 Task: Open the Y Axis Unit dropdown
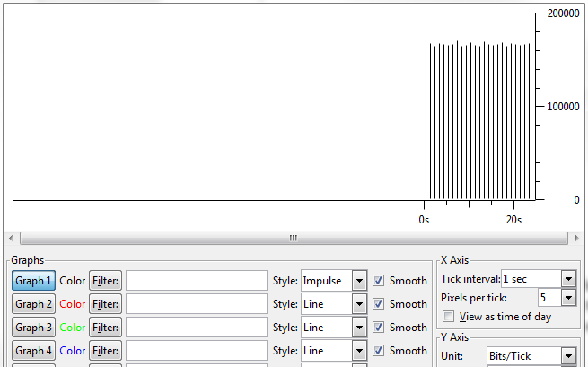[x=531, y=355]
